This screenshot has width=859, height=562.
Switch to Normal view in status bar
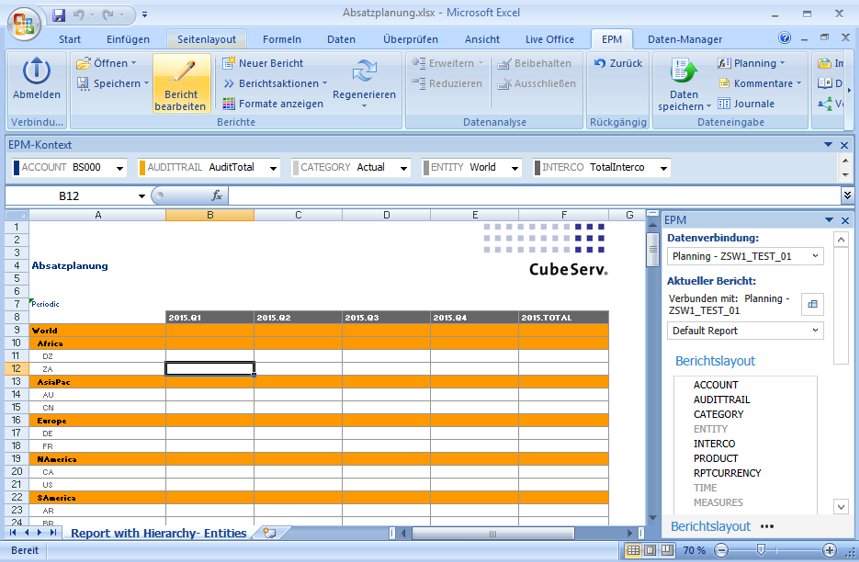[633, 550]
